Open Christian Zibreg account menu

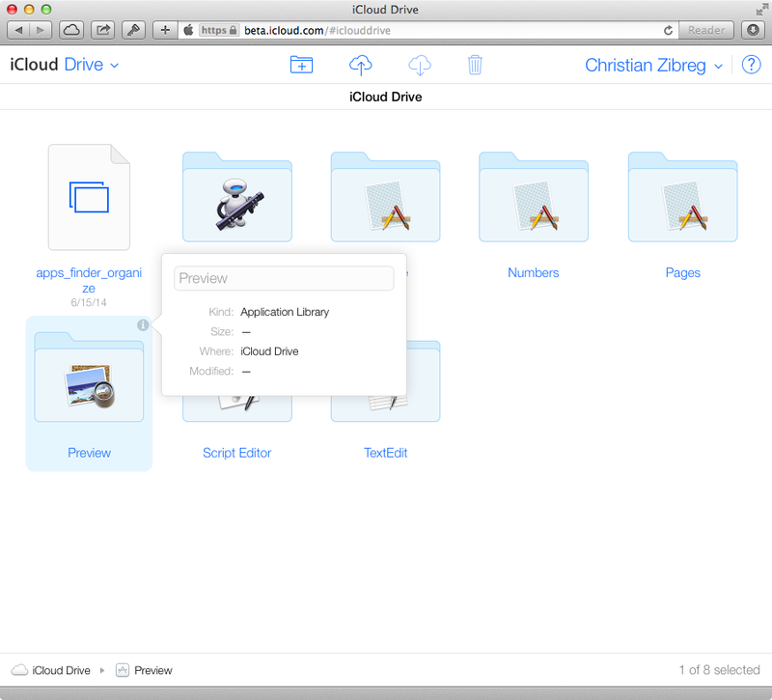point(654,65)
